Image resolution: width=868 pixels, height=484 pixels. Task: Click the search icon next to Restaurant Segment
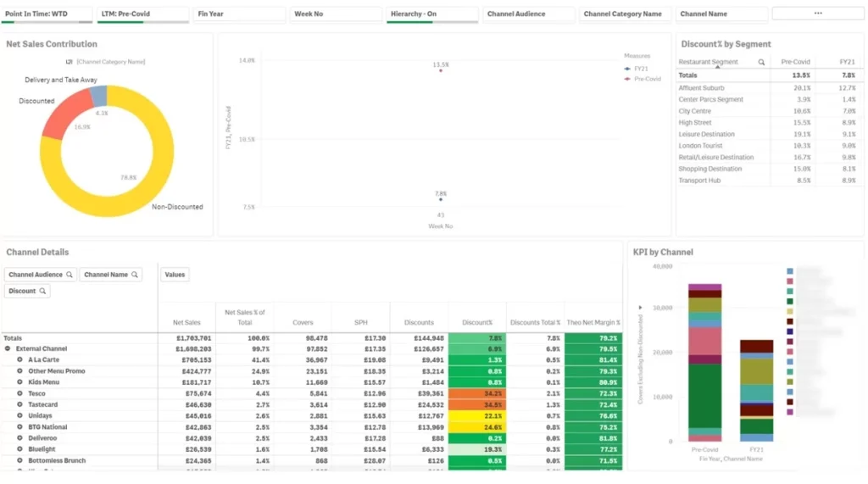761,62
